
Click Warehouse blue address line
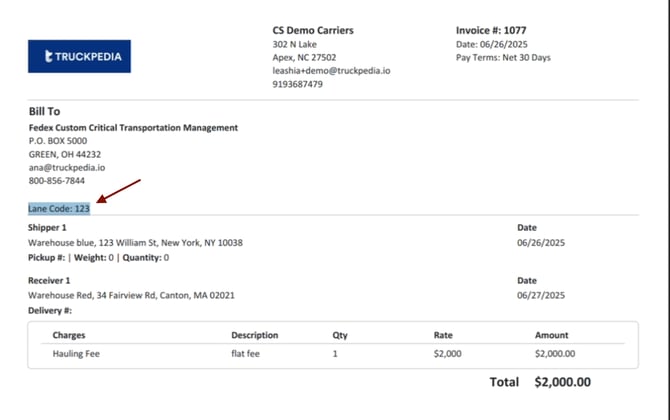(x=135, y=243)
